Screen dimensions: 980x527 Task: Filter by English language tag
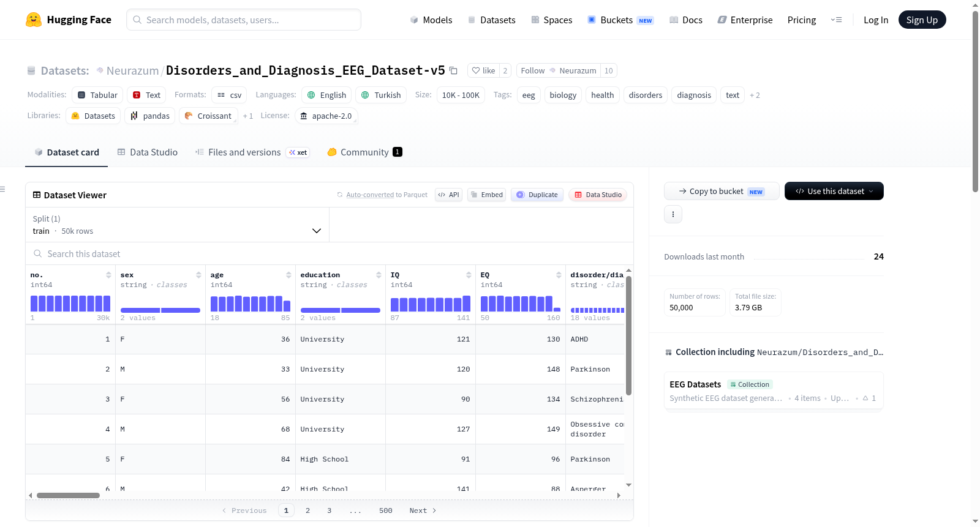pyautogui.click(x=326, y=95)
